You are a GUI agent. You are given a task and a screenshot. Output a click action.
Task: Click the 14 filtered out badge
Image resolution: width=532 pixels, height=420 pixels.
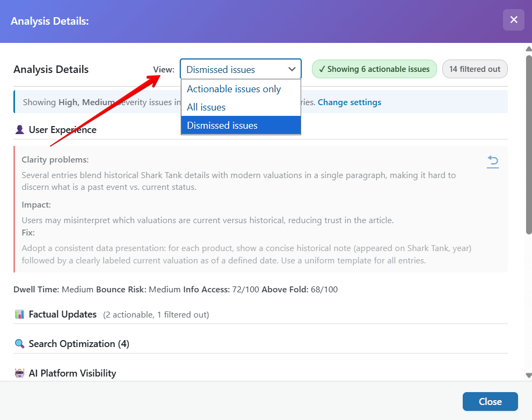475,69
